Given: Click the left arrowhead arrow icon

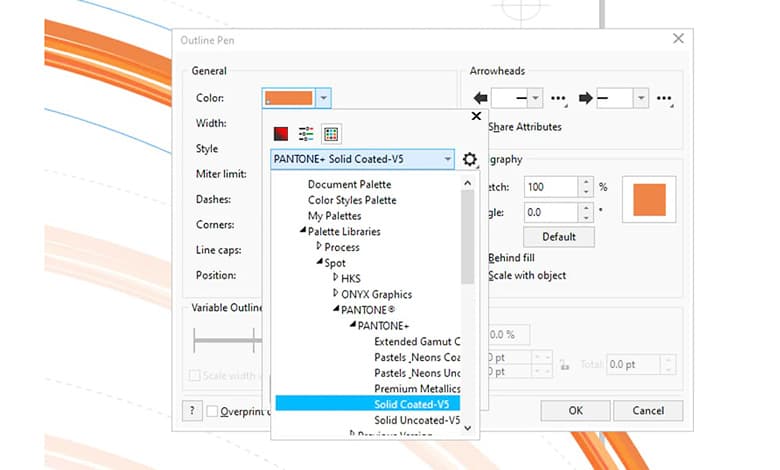Looking at the screenshot, I should 481,98.
